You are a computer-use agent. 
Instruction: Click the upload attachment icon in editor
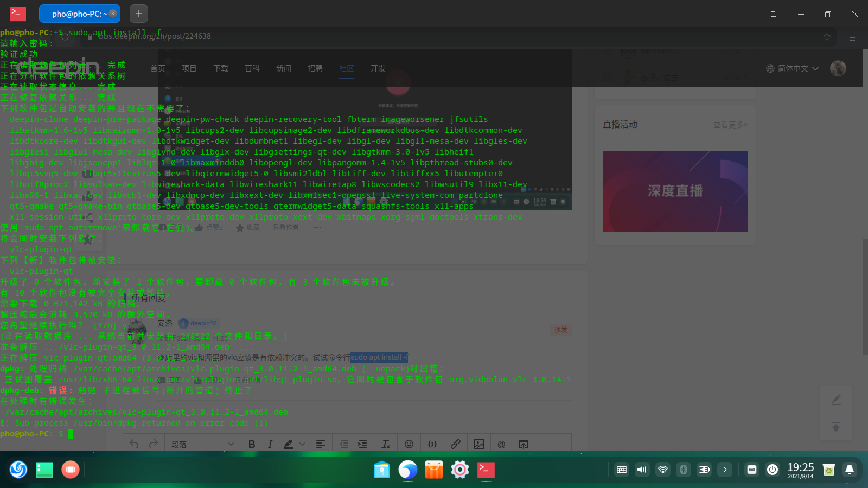tap(524, 444)
